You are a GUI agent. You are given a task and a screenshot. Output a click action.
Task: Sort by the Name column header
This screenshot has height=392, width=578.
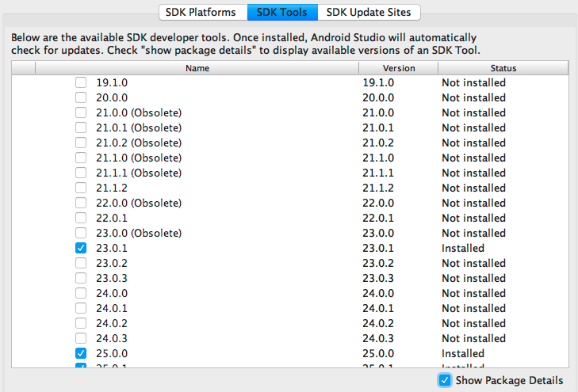click(197, 68)
